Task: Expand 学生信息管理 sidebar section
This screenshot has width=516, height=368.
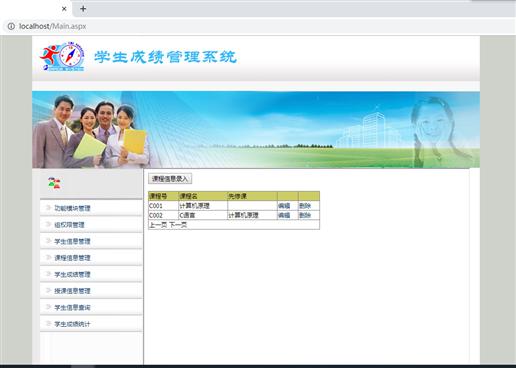Action: [72, 241]
